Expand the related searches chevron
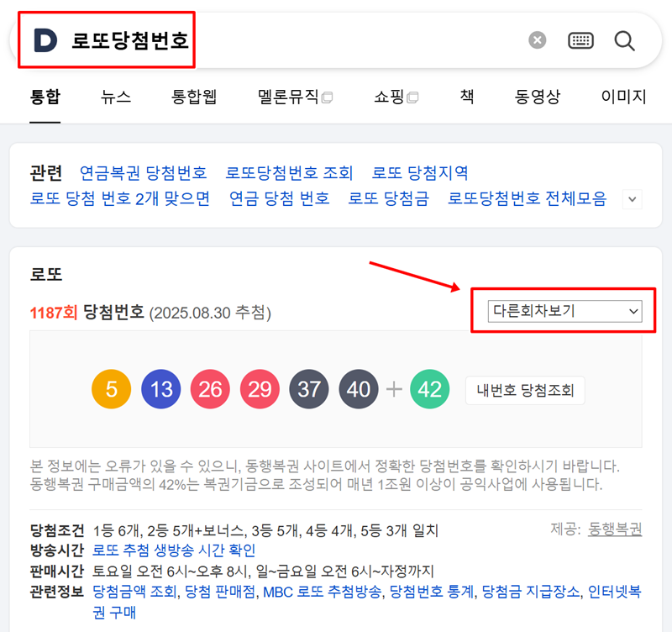The height and width of the screenshot is (632, 672). (633, 199)
